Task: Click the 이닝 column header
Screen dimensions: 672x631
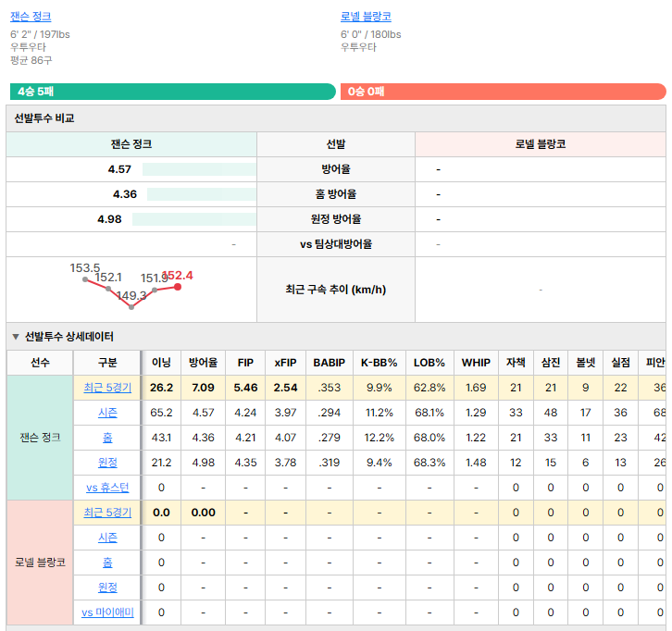Action: pyautogui.click(x=161, y=363)
